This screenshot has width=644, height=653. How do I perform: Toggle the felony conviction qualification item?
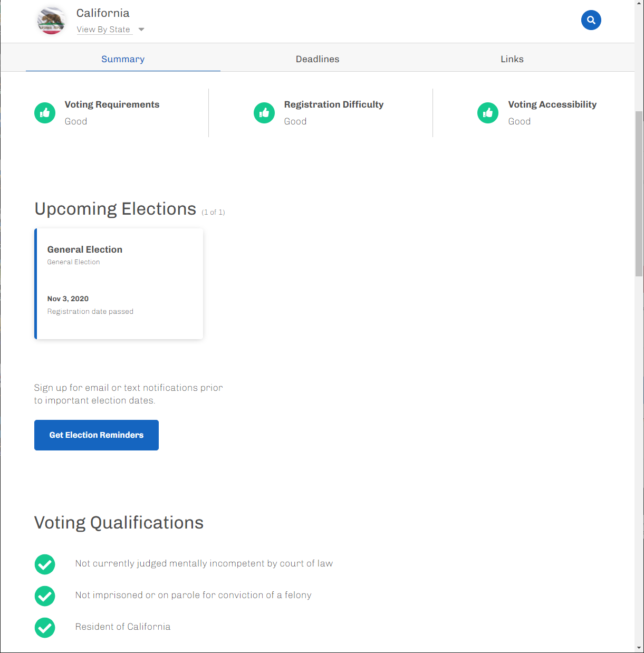tap(193, 595)
